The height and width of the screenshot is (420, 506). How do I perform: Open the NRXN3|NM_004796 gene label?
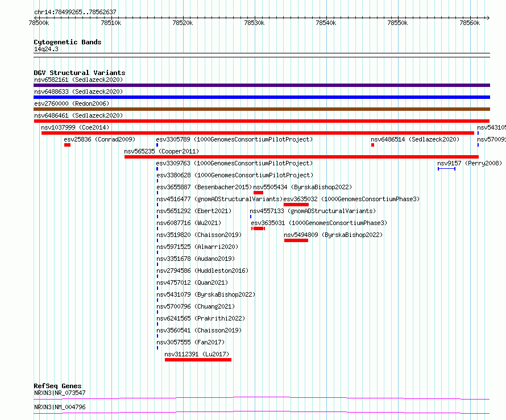[60, 407]
